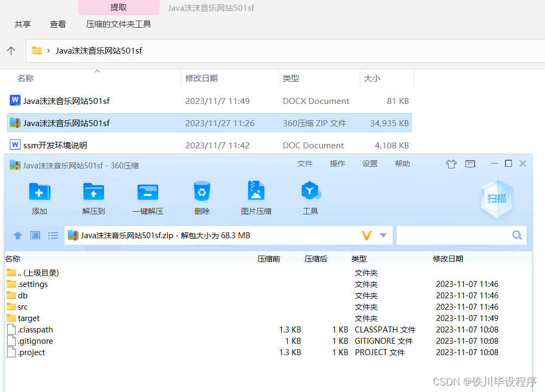The width and height of the screenshot is (545, 392).
Task: Switch to the 提取 ribbon tab
Action: coord(119,7)
